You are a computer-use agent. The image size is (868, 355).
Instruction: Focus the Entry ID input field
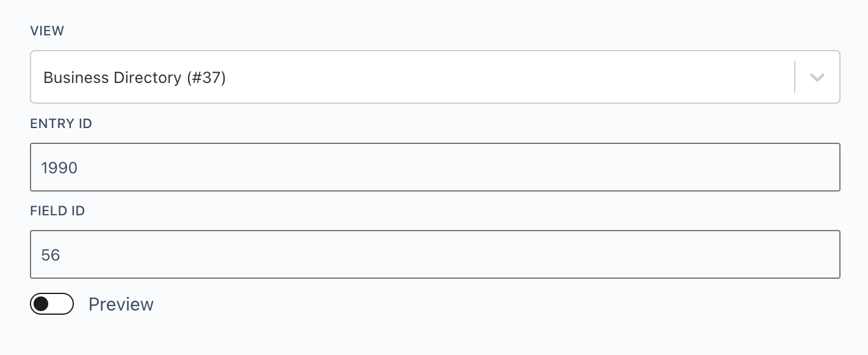coord(435,167)
